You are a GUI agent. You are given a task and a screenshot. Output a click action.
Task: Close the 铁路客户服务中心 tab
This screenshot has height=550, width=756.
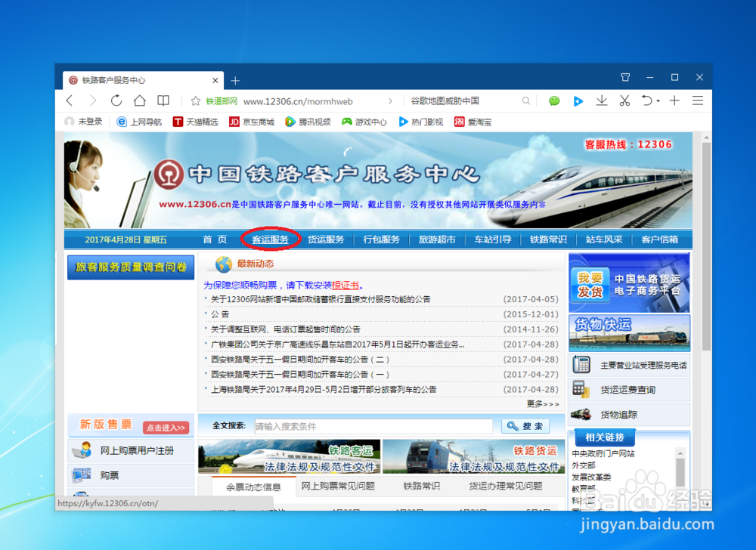[x=215, y=80]
